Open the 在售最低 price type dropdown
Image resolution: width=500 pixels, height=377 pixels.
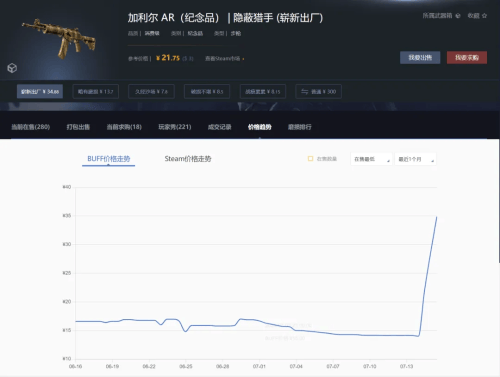click(371, 159)
